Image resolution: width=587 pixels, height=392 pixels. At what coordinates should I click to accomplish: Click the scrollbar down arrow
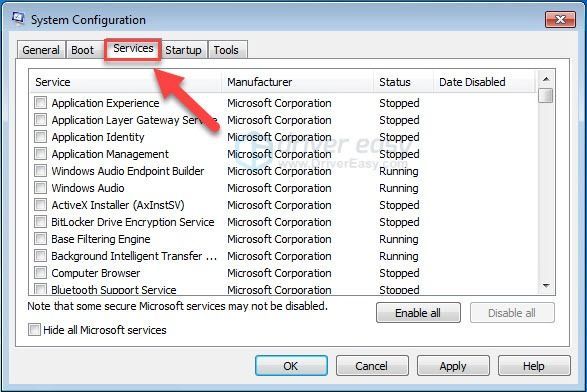click(x=546, y=286)
